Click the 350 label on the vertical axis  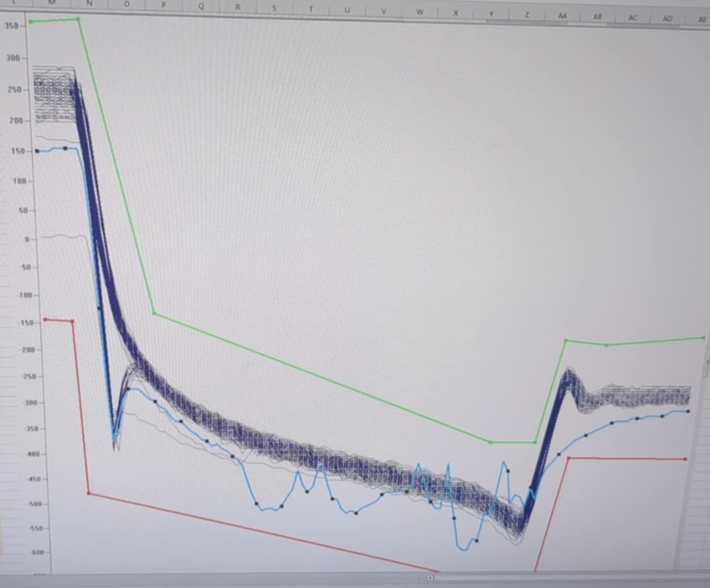pos(12,26)
